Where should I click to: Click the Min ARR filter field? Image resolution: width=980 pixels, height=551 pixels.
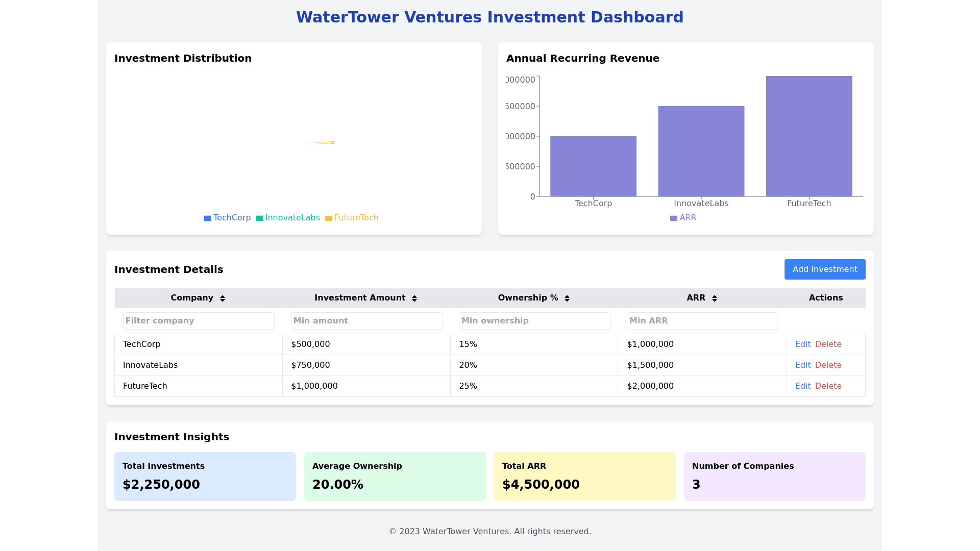point(702,321)
